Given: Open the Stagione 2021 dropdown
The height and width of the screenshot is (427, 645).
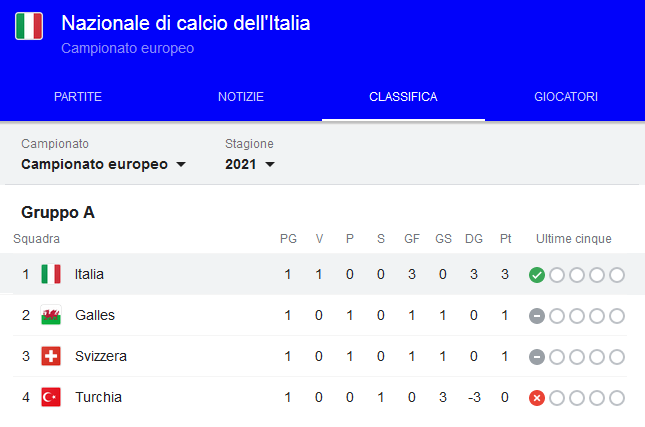Looking at the screenshot, I should click(x=250, y=164).
